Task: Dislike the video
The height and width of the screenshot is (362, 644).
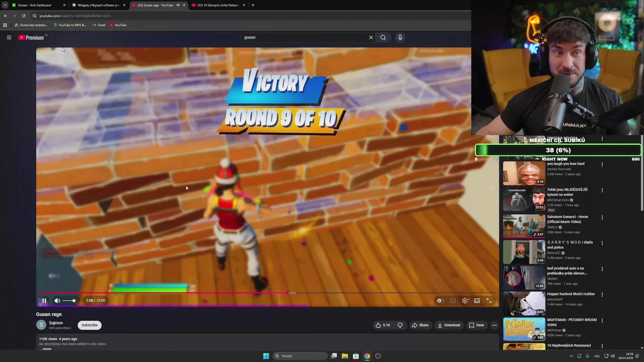Action: [400, 325]
